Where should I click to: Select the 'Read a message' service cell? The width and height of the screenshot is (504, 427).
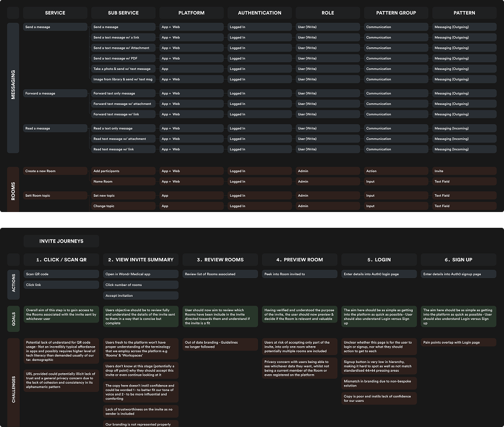(55, 128)
